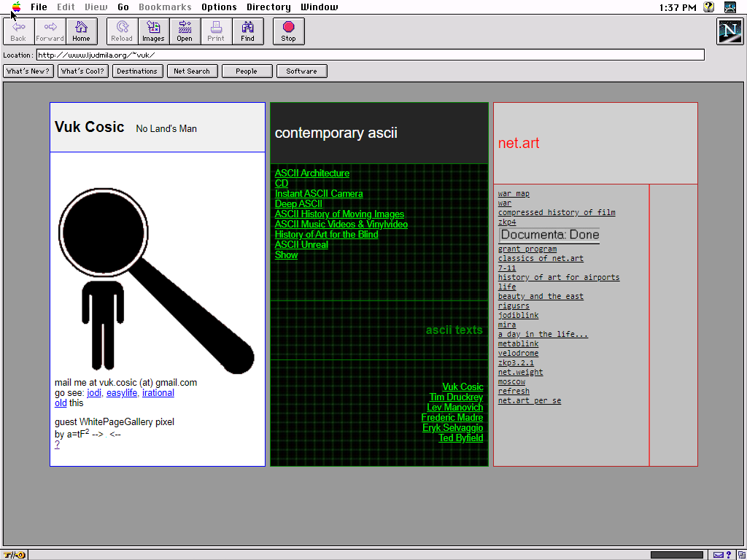Open the ASCII Architecture link
The width and height of the screenshot is (747, 560).
311,174
